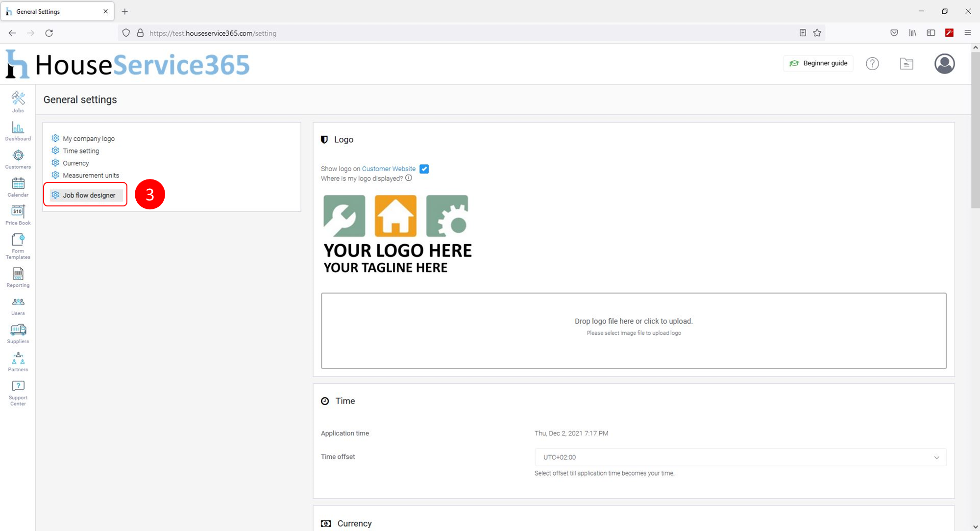The height and width of the screenshot is (531, 980).
Task: Open the user profile avatar
Action: click(x=944, y=63)
